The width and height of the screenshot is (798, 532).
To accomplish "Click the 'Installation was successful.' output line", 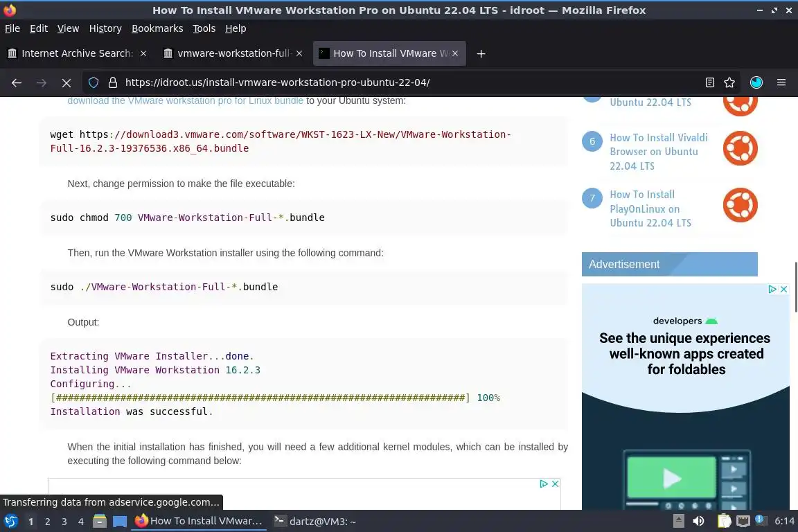I will coord(132,412).
